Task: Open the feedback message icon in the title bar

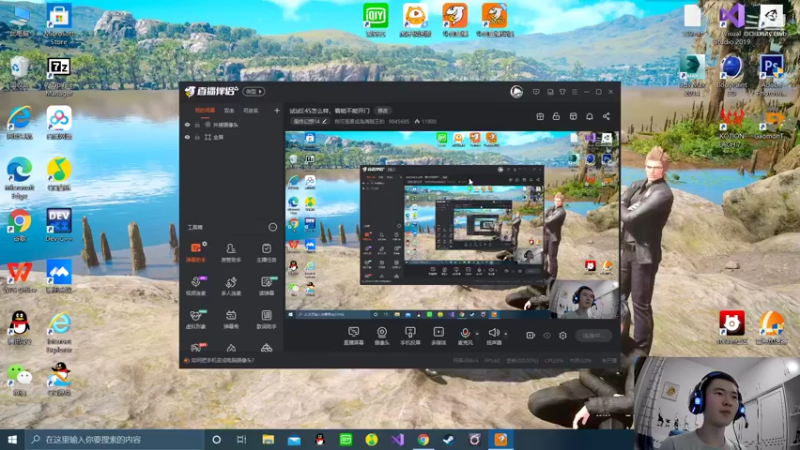Action: click(x=536, y=92)
